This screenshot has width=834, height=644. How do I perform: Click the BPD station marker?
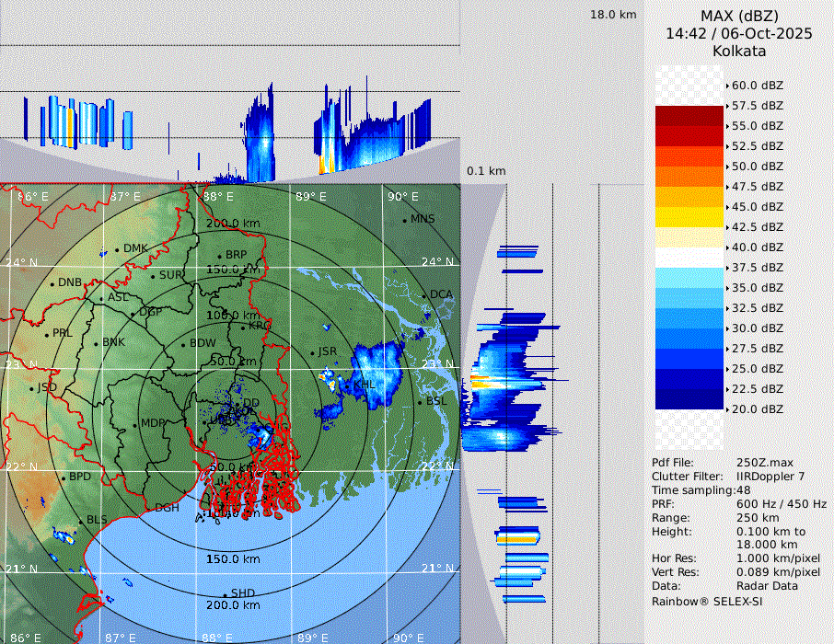click(64, 477)
